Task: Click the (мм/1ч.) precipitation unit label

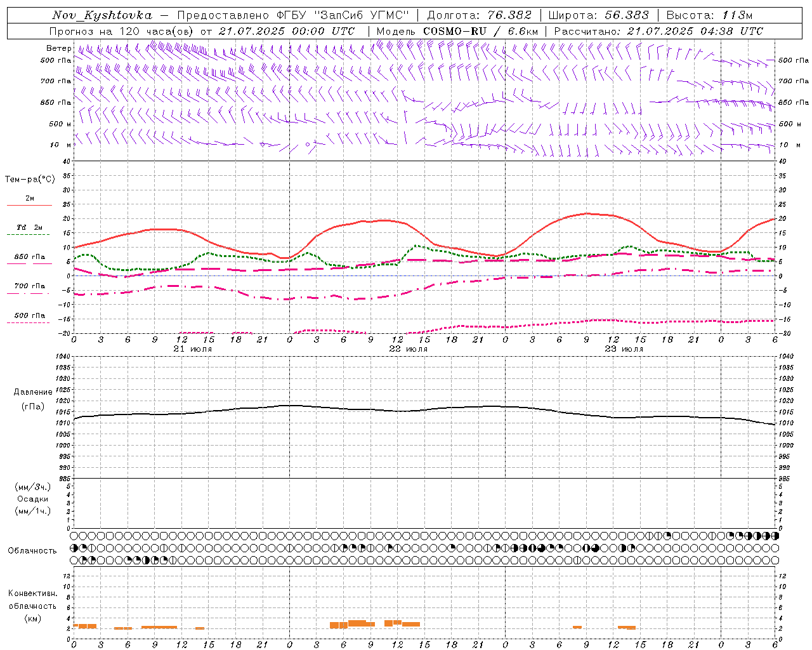Action: click(33, 511)
